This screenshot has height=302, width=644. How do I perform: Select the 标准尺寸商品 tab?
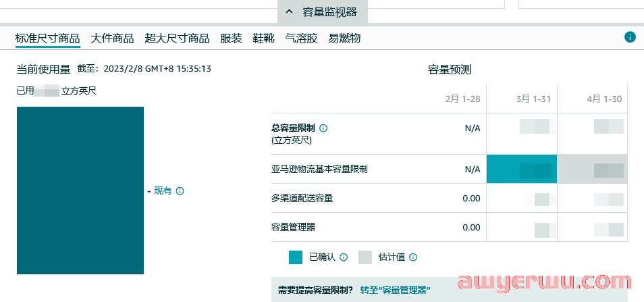pos(47,39)
